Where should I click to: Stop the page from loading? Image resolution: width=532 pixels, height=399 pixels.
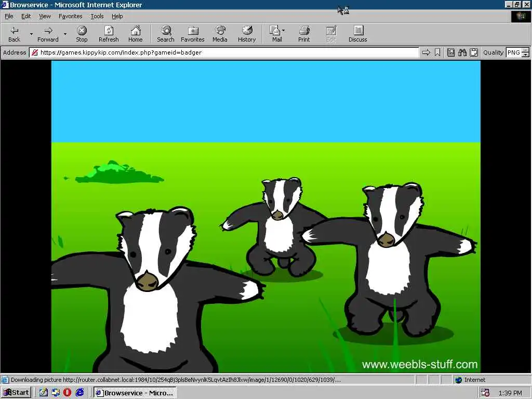(x=82, y=34)
